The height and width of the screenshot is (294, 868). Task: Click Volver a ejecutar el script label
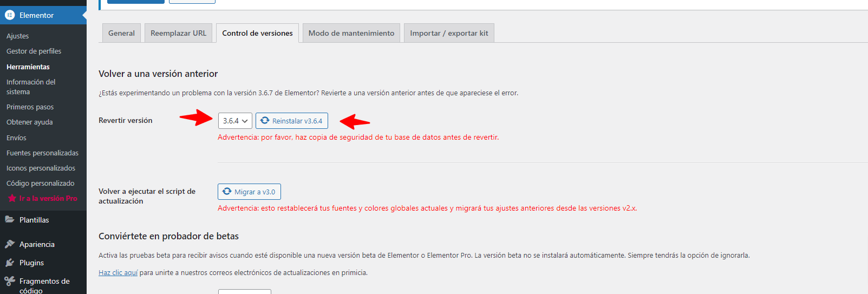click(x=147, y=196)
